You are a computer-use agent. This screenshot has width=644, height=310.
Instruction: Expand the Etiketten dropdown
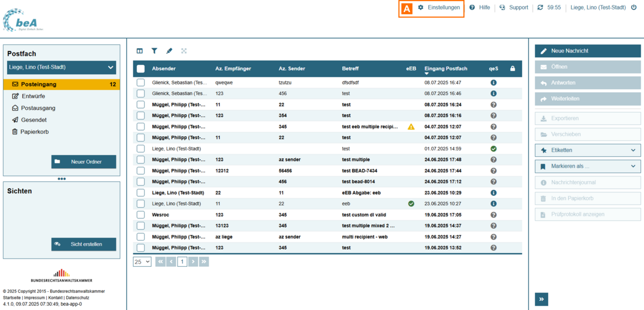pyautogui.click(x=588, y=150)
